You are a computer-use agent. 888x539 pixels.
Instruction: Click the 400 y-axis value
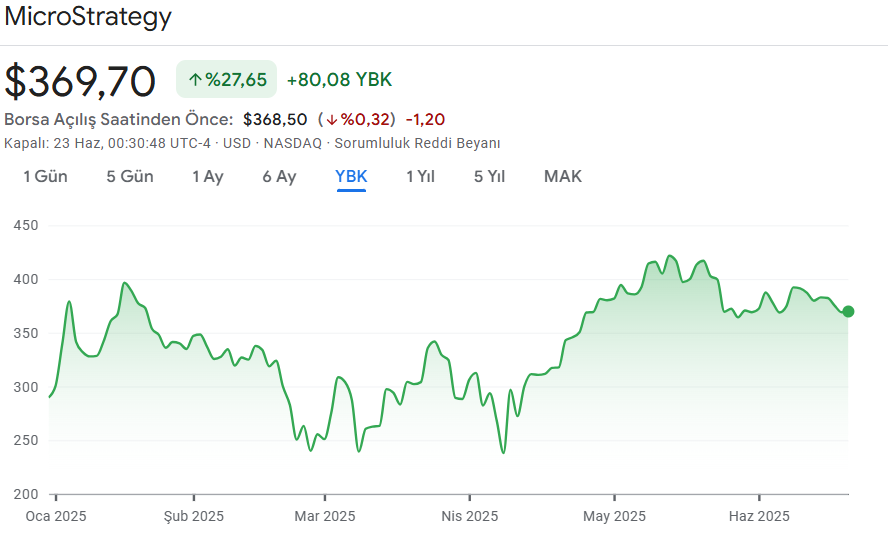coord(25,279)
